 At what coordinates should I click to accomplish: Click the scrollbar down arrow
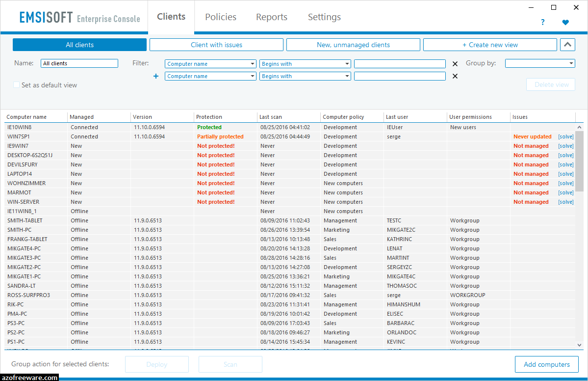(x=579, y=345)
